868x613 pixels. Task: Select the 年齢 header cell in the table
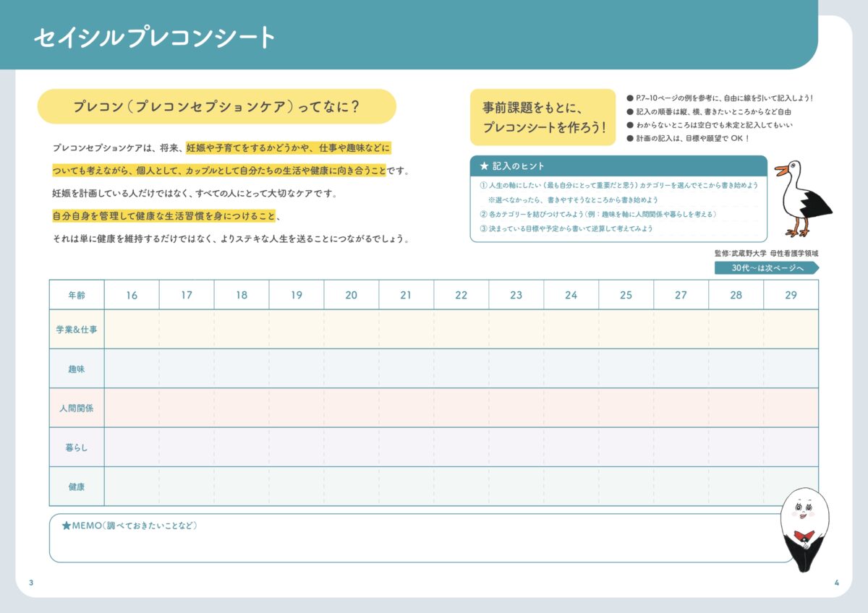(x=75, y=295)
